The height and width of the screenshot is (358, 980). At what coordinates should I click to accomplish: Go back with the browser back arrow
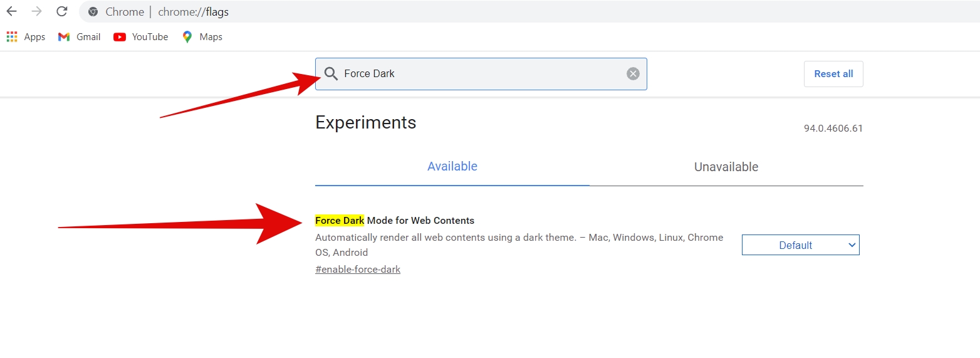click(x=12, y=11)
